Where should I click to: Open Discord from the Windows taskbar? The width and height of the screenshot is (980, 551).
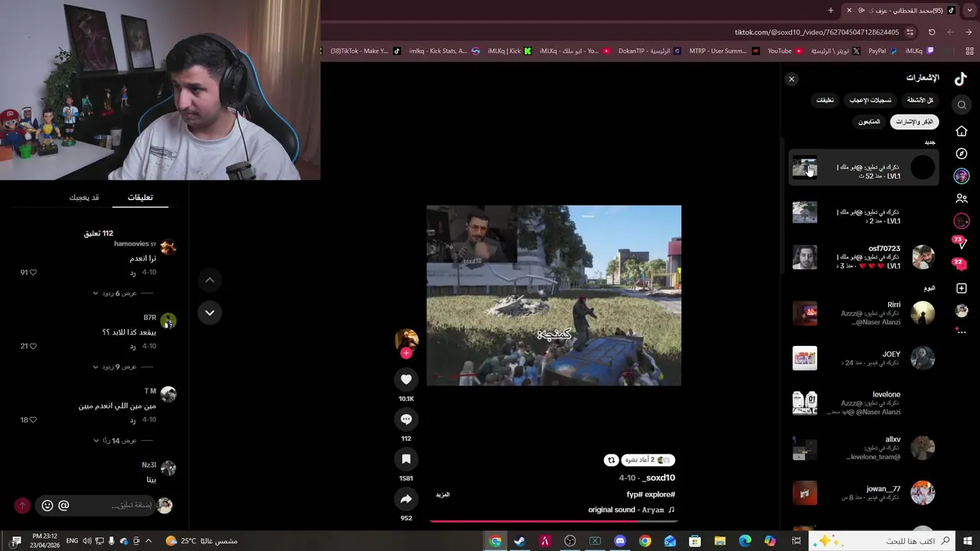(x=620, y=541)
